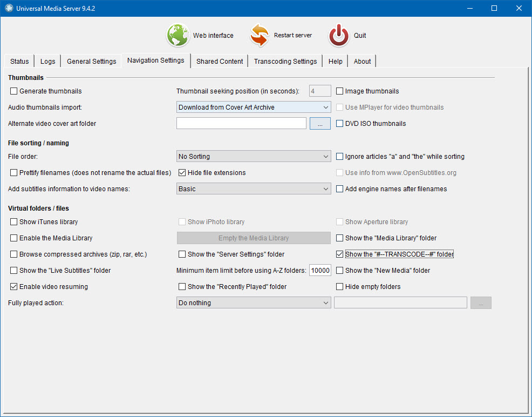Image resolution: width=532 pixels, height=417 pixels.
Task: Switch to Transcoding Settings tab
Action: (285, 62)
